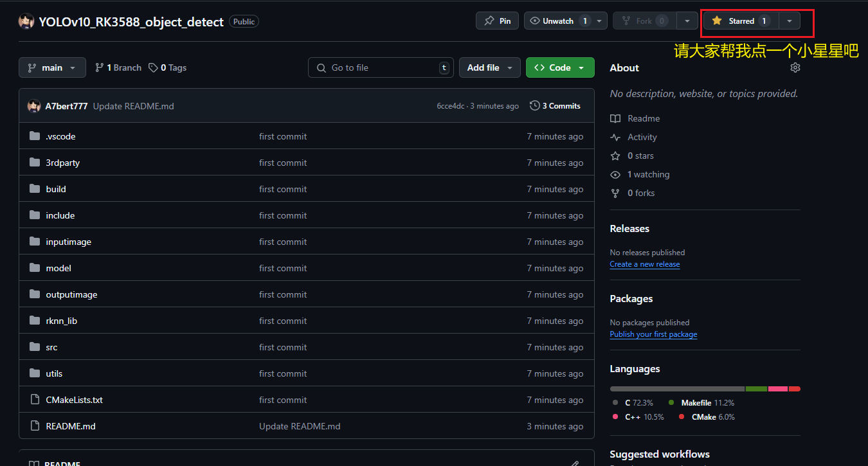Open the star lists dropdown arrow
The height and width of the screenshot is (466, 868).
(x=790, y=21)
